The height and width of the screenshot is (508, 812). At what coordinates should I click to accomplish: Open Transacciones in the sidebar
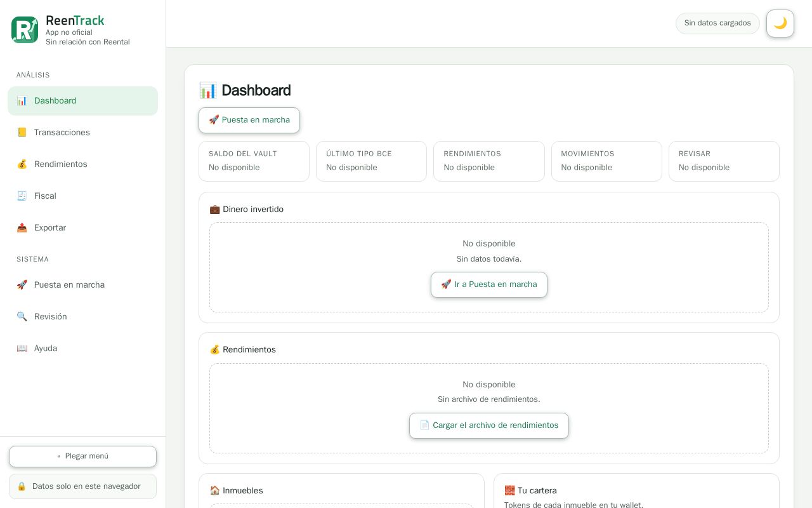tap(82, 133)
